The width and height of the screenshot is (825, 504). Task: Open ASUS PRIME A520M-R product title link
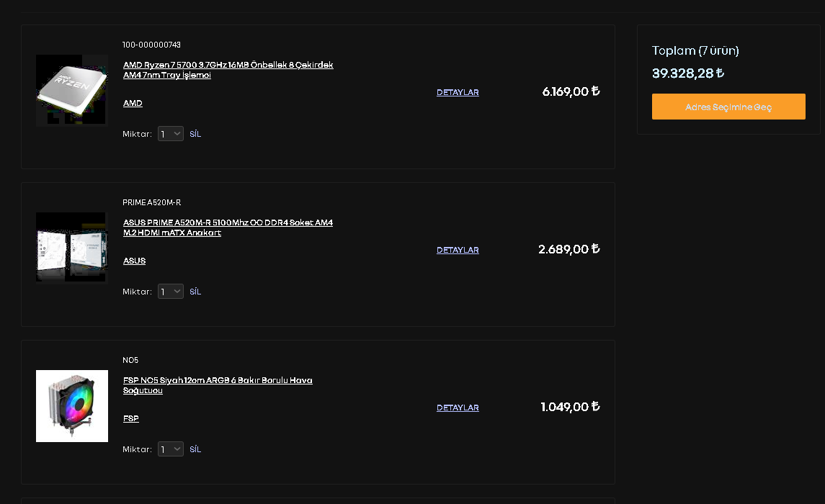228,228
